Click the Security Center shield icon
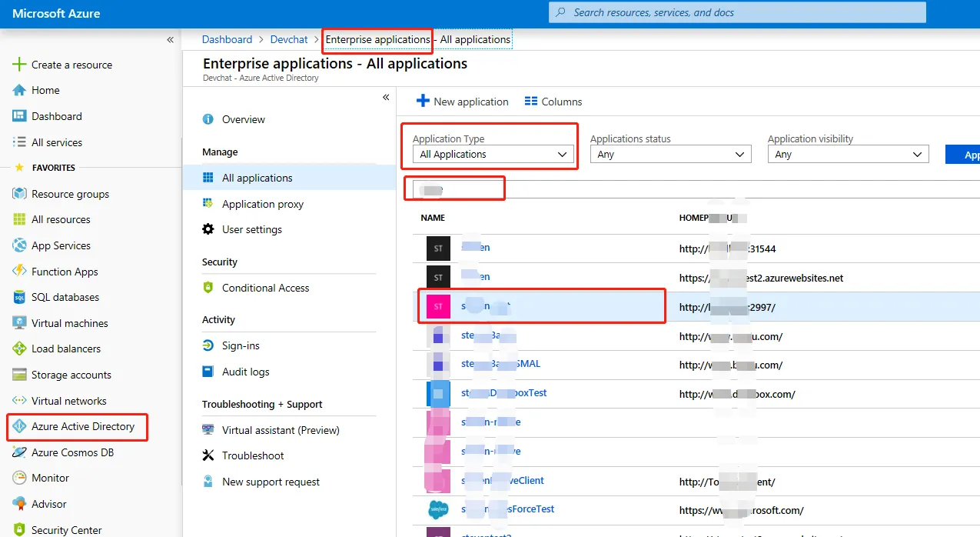 click(x=20, y=530)
